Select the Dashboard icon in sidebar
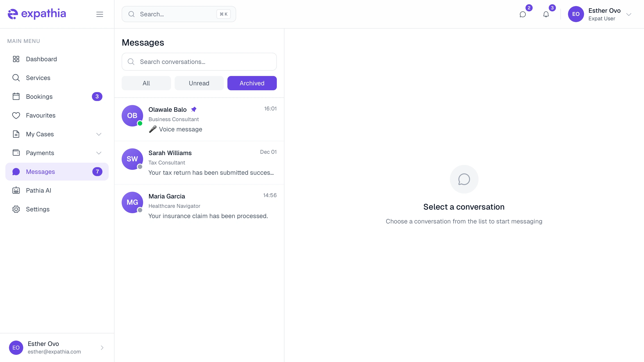Screen dimensions: 644x362 click(x=16, y=59)
